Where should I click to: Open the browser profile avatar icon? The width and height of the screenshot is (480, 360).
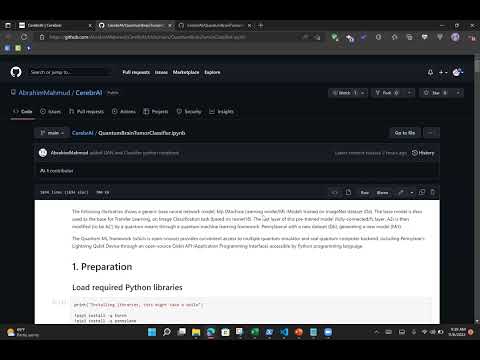pyautogui.click(x=455, y=37)
